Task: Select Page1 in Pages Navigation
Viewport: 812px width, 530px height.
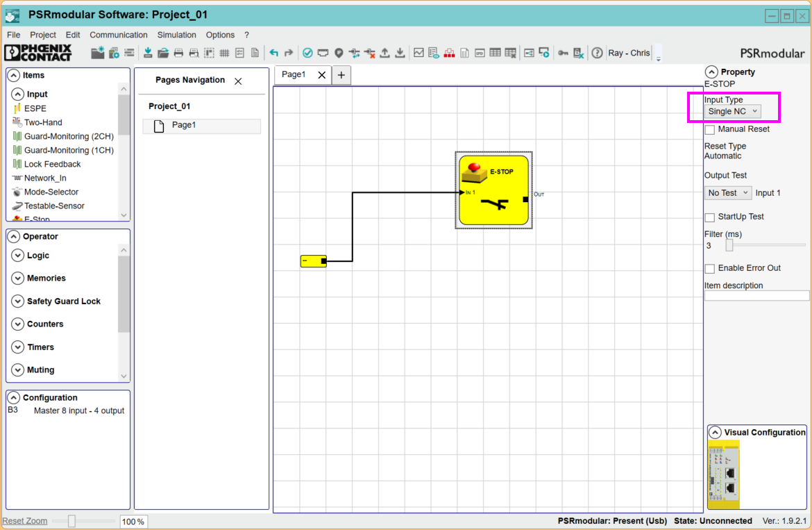Action: [x=201, y=126]
